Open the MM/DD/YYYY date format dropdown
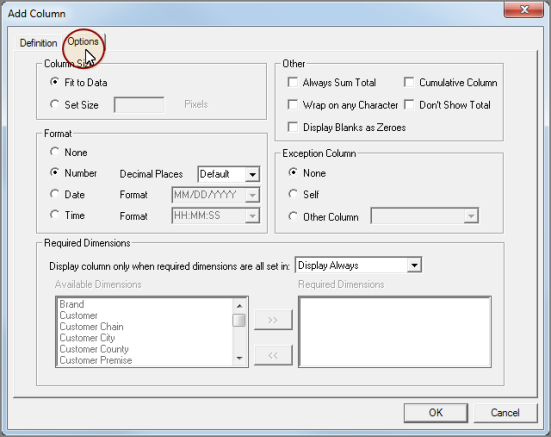 (252, 195)
